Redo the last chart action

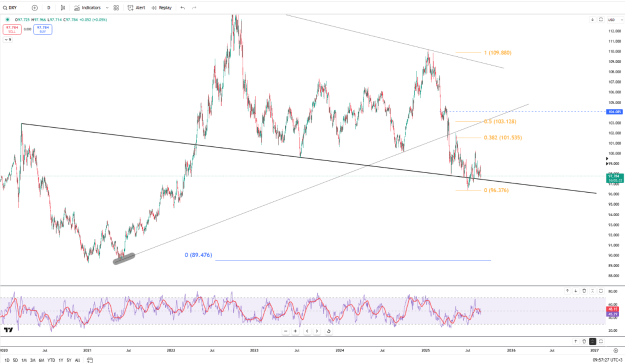194,8
